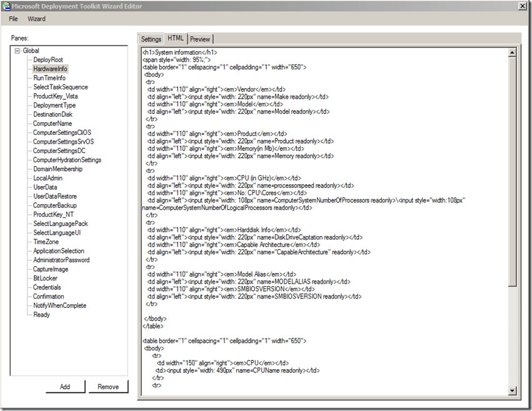Open the Ready pane entry

click(x=42, y=315)
